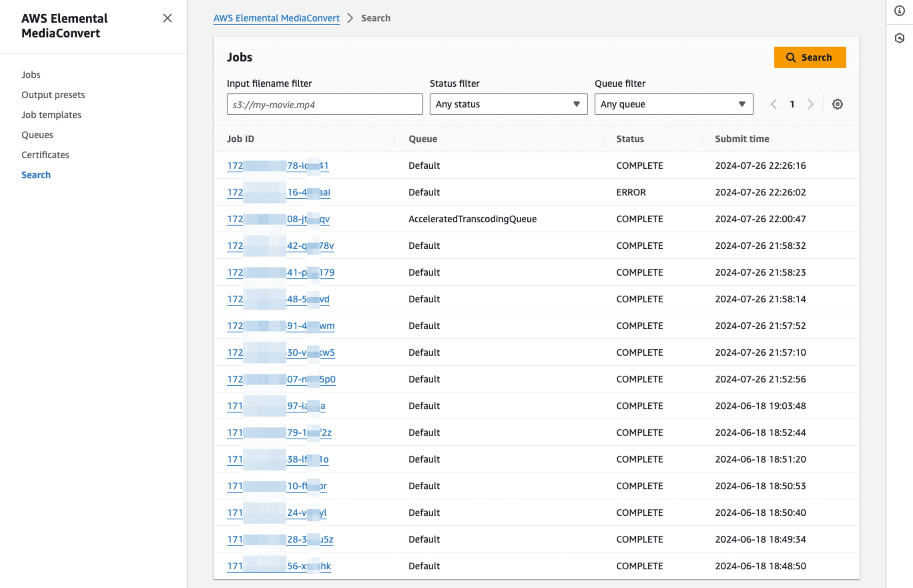Open job ID ending 78v
The width and height of the screenshot is (913, 588).
(x=280, y=246)
